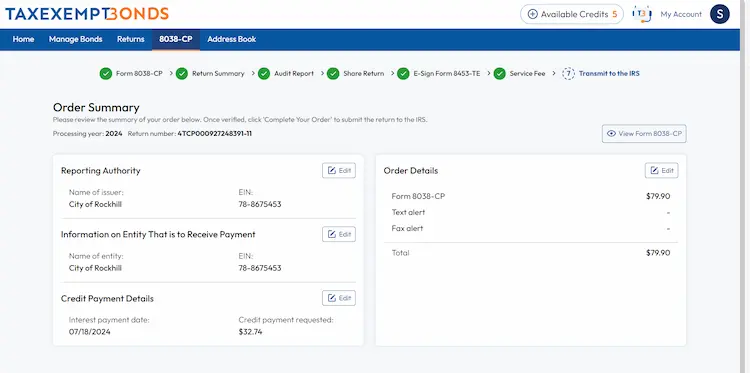
Task: Click the Form 8038-CP price $79.90
Action: tap(658, 196)
